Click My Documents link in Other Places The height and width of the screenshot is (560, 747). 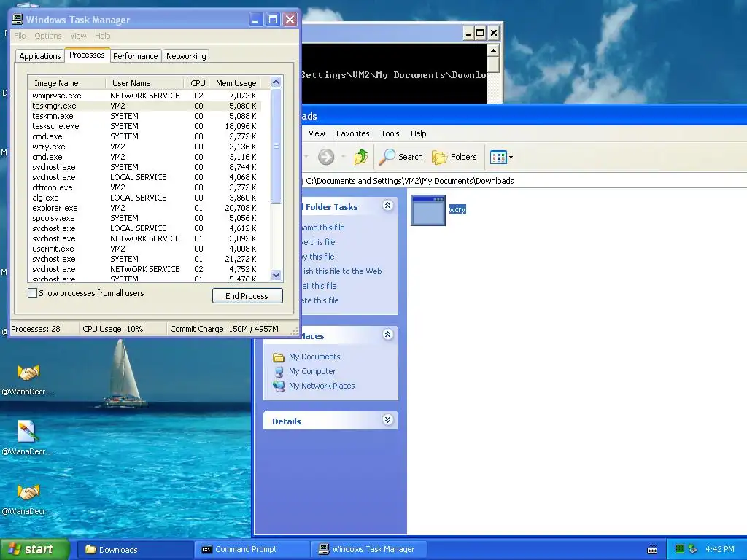[314, 357]
